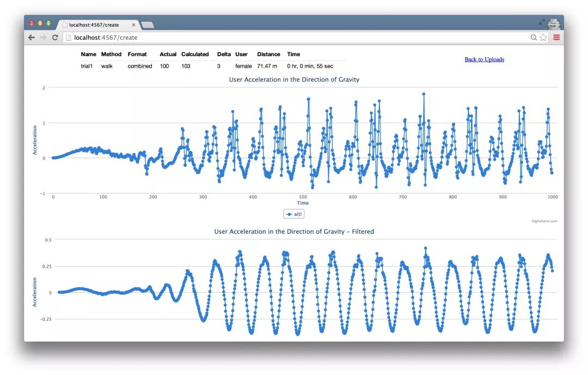The image size is (588, 375).
Task: Click the browser forward arrow
Action: coord(43,38)
